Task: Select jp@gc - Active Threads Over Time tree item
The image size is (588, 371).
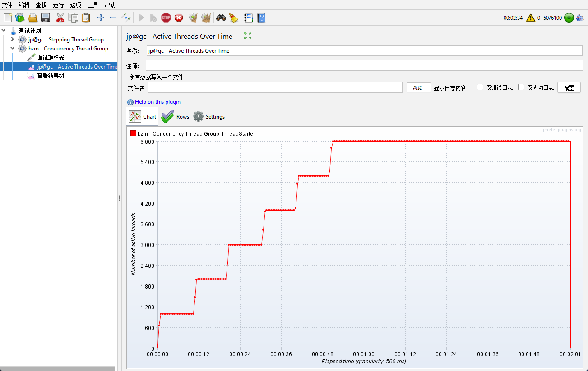Action: [77, 67]
